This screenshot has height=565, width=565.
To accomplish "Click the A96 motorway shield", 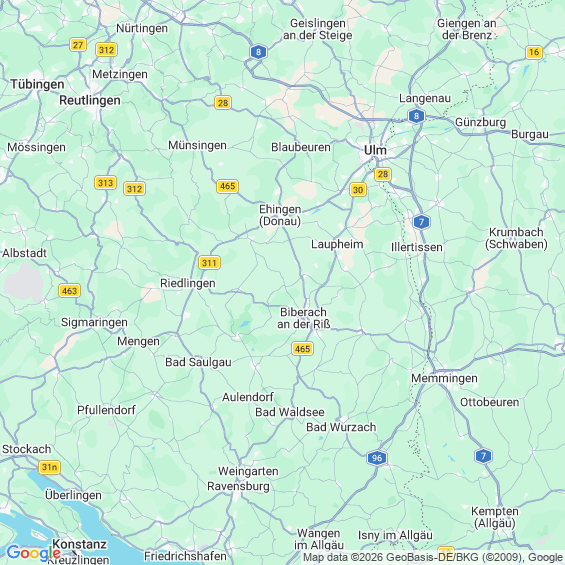I will click(x=377, y=458).
